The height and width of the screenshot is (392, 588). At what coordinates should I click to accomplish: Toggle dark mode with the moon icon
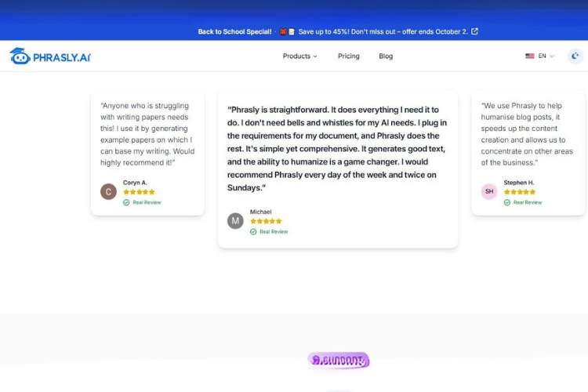pos(575,56)
